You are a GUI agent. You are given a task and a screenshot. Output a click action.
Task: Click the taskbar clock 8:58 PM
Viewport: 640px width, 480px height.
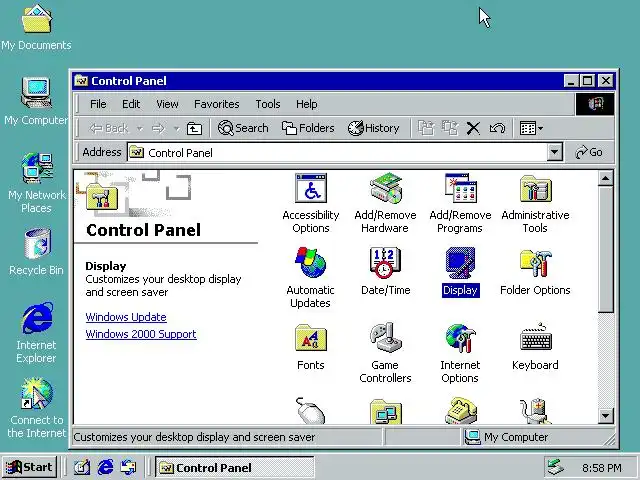(x=602, y=468)
